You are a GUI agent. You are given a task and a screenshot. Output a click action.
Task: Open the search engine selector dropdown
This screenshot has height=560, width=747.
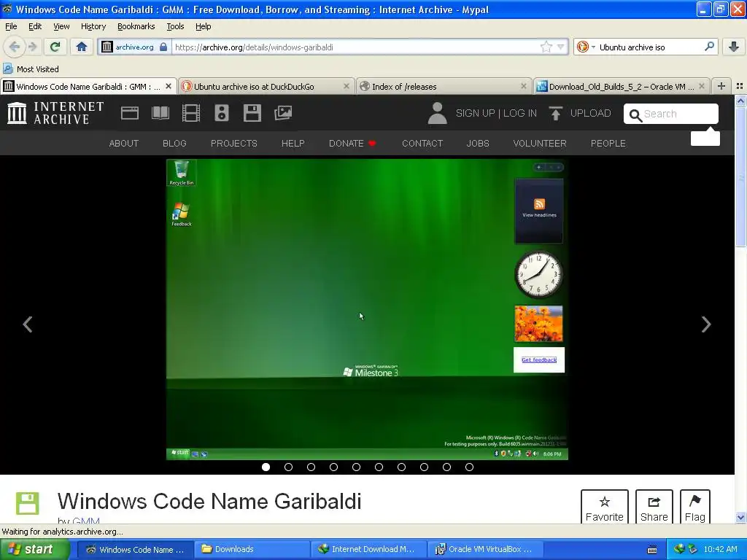pyautogui.click(x=586, y=47)
